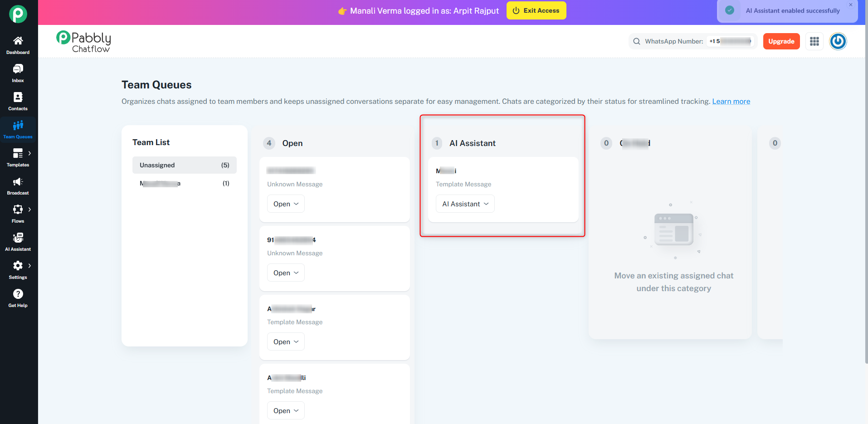Click the Team Queues page title
Image resolution: width=868 pixels, height=424 pixels.
tap(156, 85)
